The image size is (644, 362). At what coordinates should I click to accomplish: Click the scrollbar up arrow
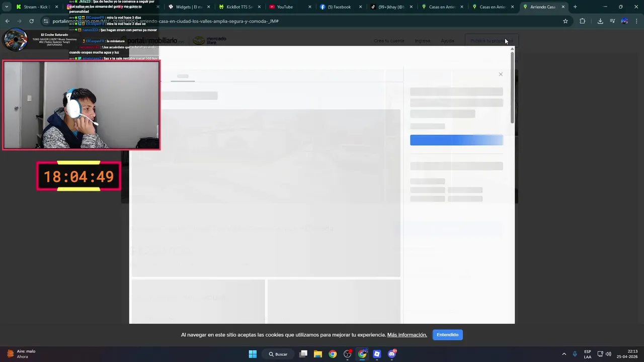513,49
